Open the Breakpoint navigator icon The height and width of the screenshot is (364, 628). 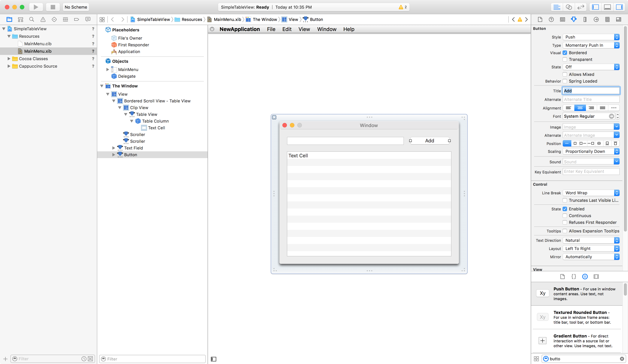(76, 19)
